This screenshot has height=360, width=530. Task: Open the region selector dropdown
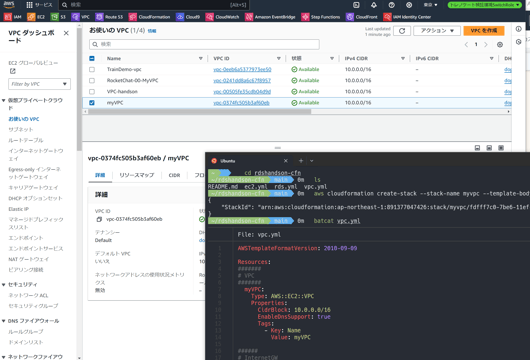(431, 5)
